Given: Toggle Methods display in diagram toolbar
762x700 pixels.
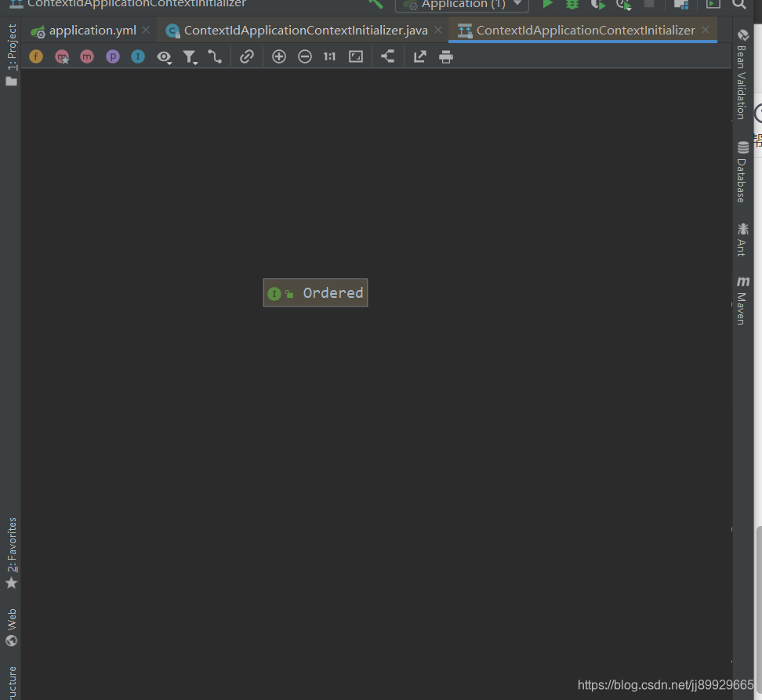Looking at the screenshot, I should 87,57.
